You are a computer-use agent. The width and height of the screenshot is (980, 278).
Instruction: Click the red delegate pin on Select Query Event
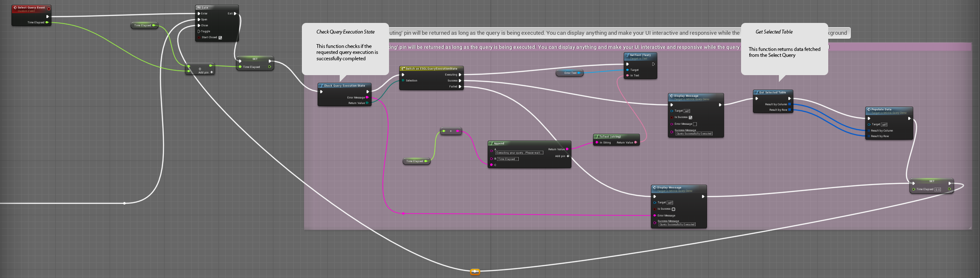49,8
